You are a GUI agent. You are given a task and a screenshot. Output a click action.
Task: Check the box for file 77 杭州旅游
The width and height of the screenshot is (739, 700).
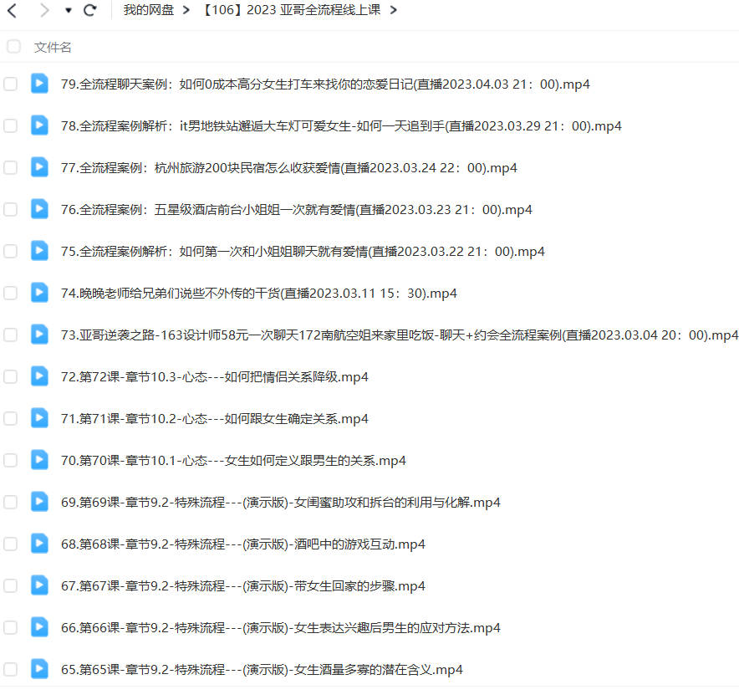[10, 167]
